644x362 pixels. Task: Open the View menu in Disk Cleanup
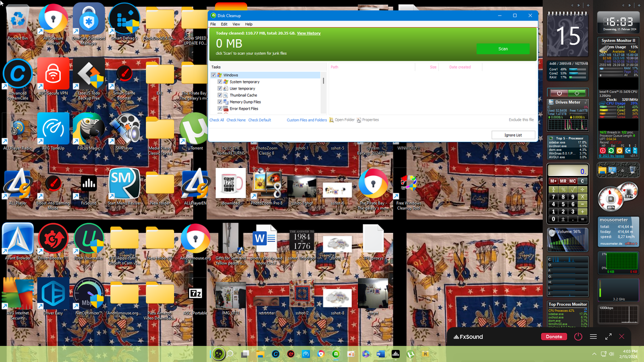[236, 24]
